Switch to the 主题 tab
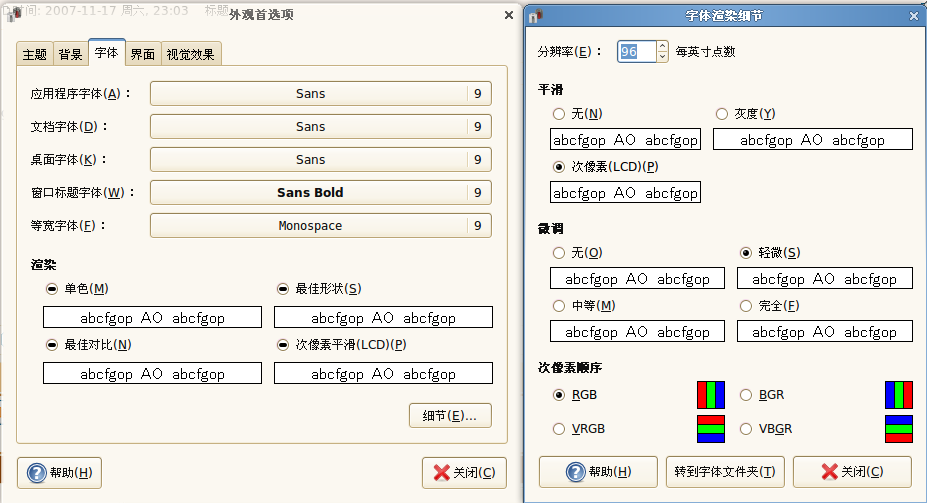This screenshot has height=503, width=927. coord(35,54)
